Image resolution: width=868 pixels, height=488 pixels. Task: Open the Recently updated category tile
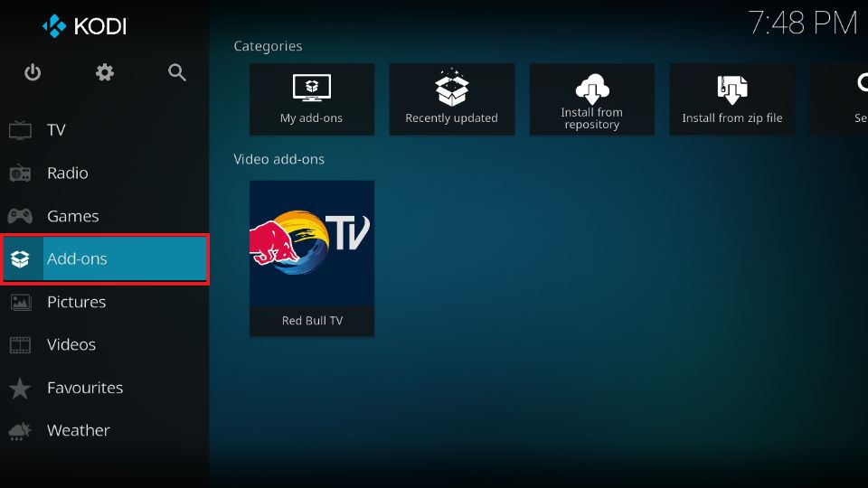[x=452, y=99]
